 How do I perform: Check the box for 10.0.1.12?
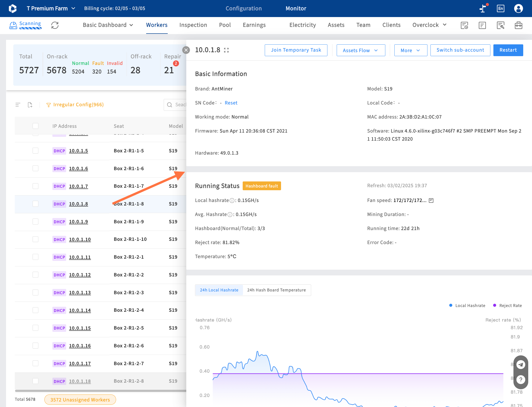pyautogui.click(x=36, y=275)
